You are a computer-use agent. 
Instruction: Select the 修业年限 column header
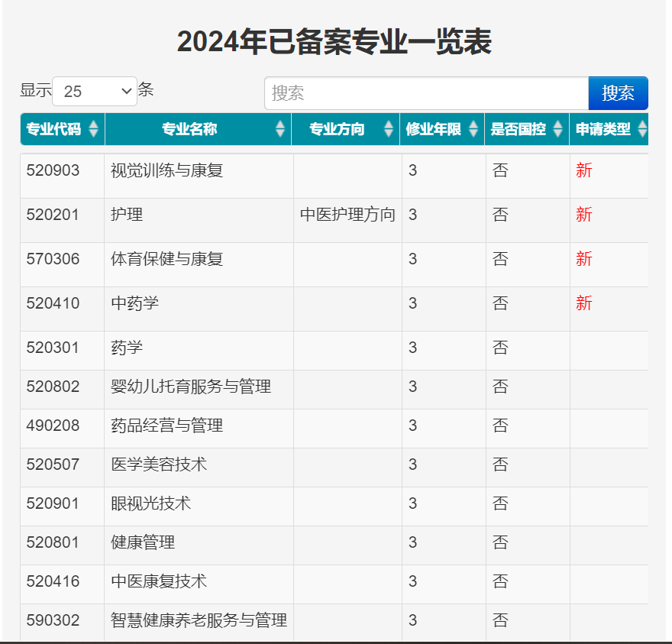[434, 129]
